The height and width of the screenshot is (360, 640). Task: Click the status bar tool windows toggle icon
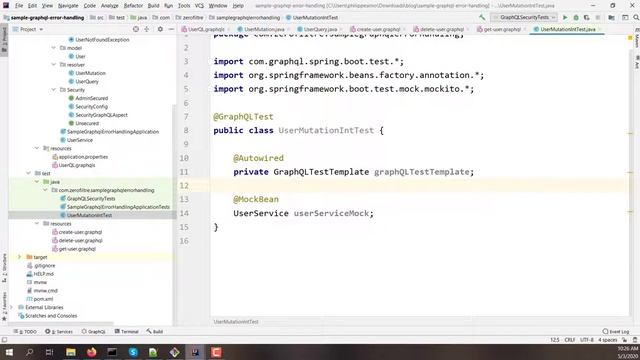(x=4, y=340)
